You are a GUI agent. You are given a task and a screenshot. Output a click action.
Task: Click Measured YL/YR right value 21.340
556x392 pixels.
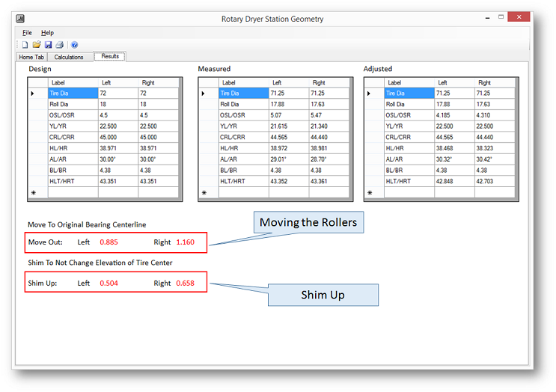click(329, 126)
